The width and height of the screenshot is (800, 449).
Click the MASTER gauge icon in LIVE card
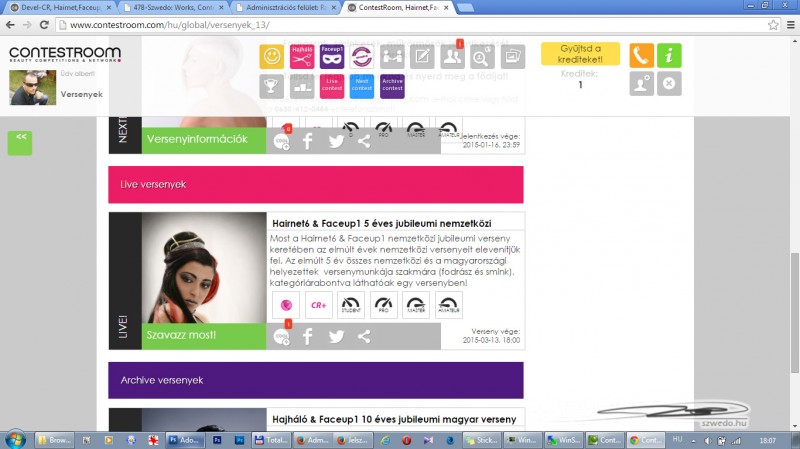coord(416,305)
